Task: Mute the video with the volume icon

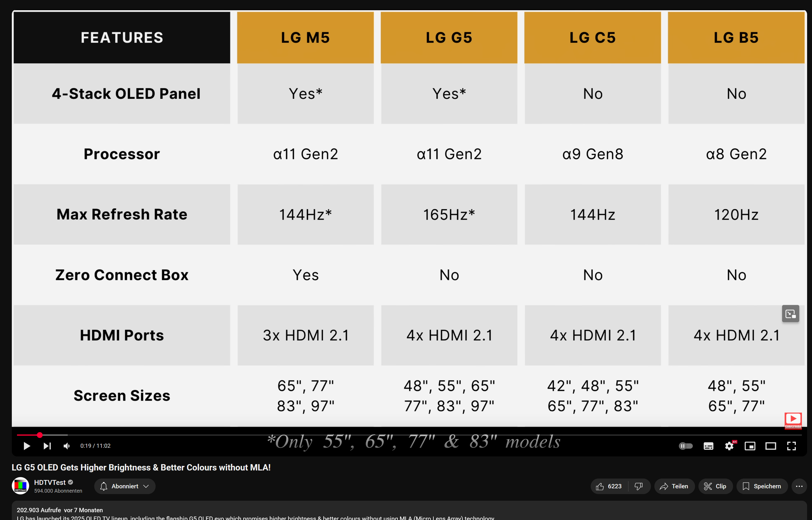Action: click(66, 446)
